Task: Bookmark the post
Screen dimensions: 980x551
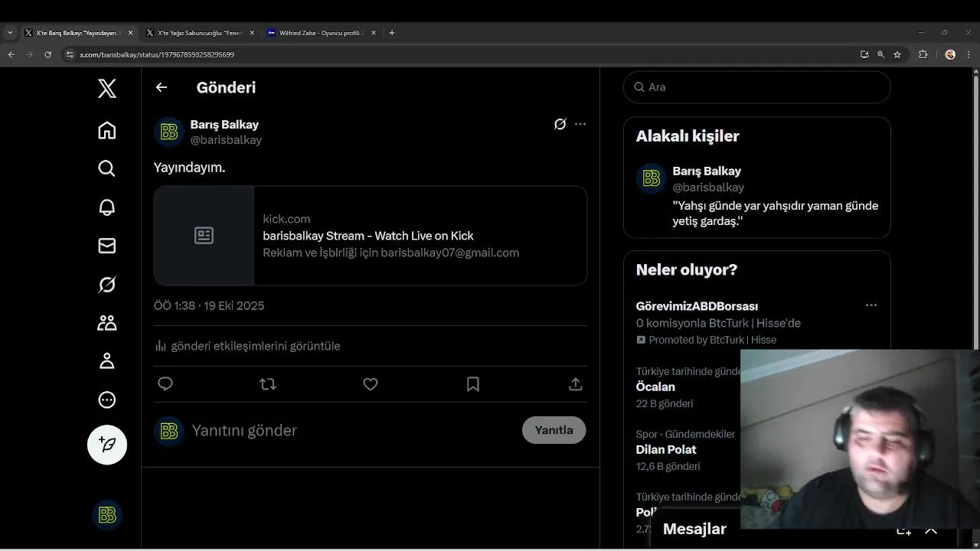Action: click(x=473, y=384)
